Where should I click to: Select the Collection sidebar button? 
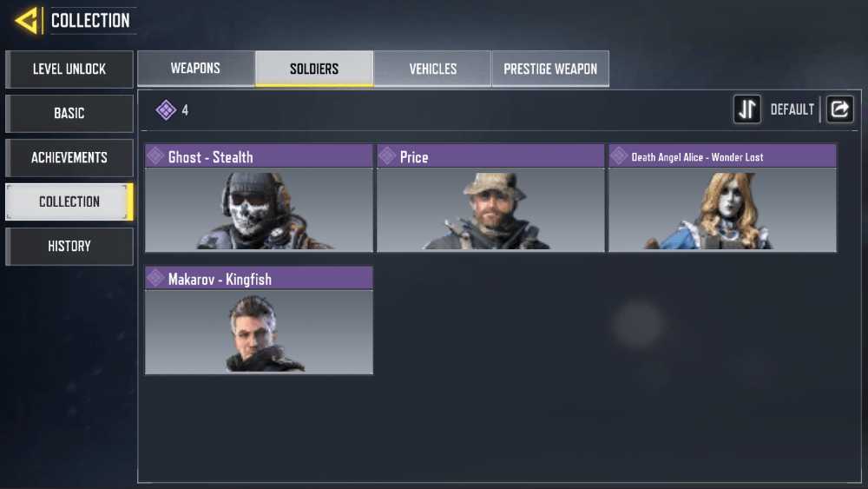click(x=69, y=202)
